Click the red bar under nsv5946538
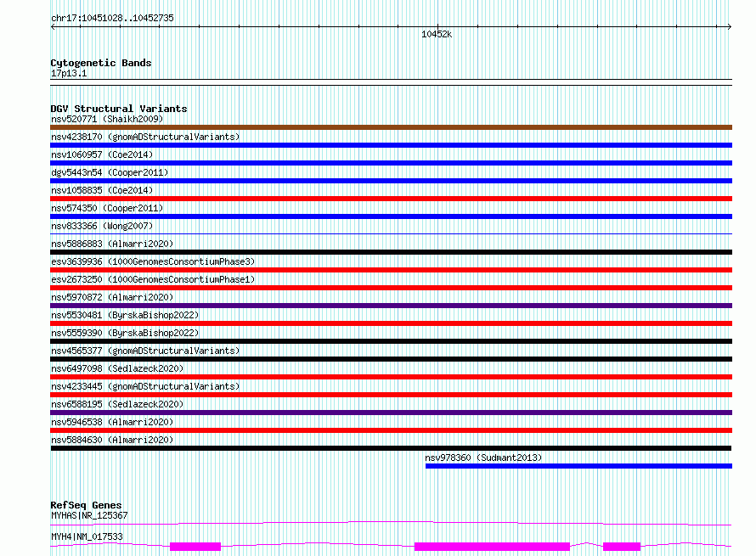 coord(391,430)
